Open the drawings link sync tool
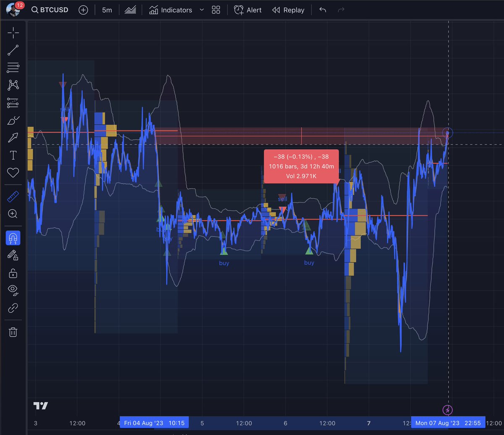504x435 pixels. [x=13, y=308]
